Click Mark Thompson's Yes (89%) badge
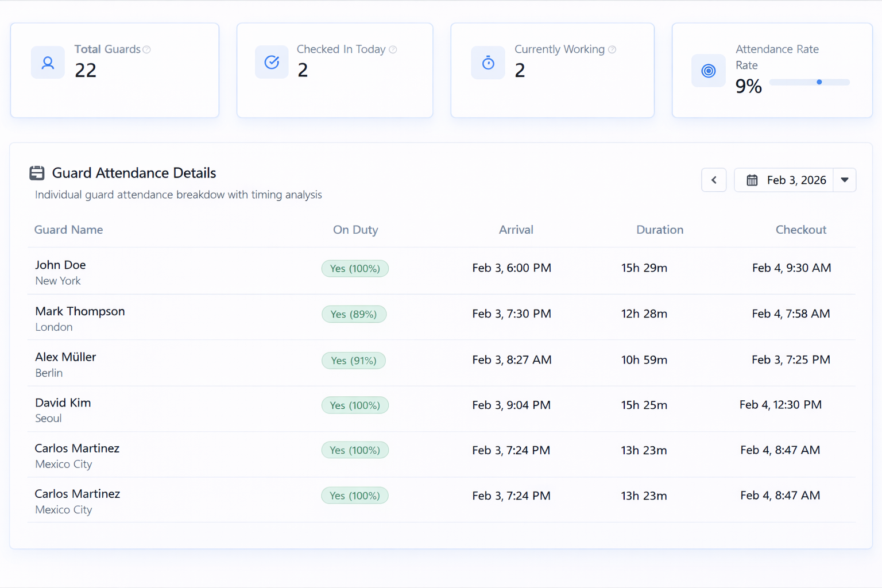Viewport: 882px width, 588px height. coord(354,314)
